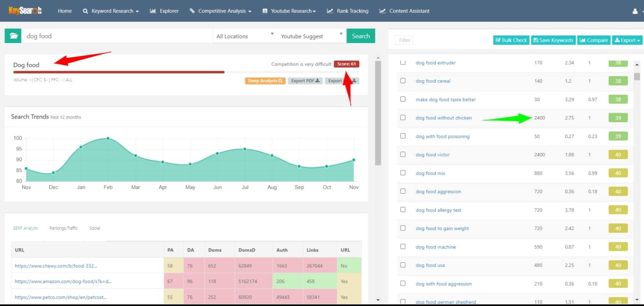Click the Compare button
This screenshot has width=644, height=306.
click(594, 40)
